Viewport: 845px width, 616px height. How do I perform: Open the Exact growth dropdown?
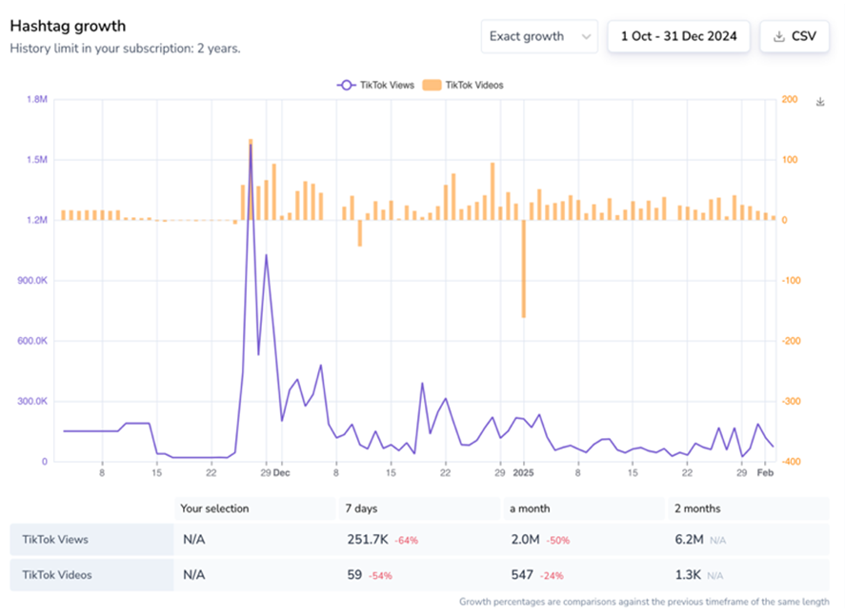(538, 37)
